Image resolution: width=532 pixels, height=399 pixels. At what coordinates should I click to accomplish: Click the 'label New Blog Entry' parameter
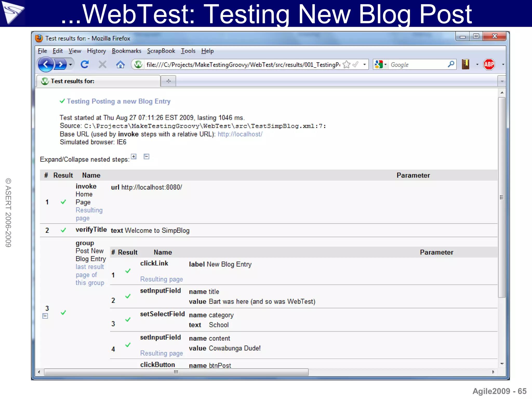[x=220, y=264]
